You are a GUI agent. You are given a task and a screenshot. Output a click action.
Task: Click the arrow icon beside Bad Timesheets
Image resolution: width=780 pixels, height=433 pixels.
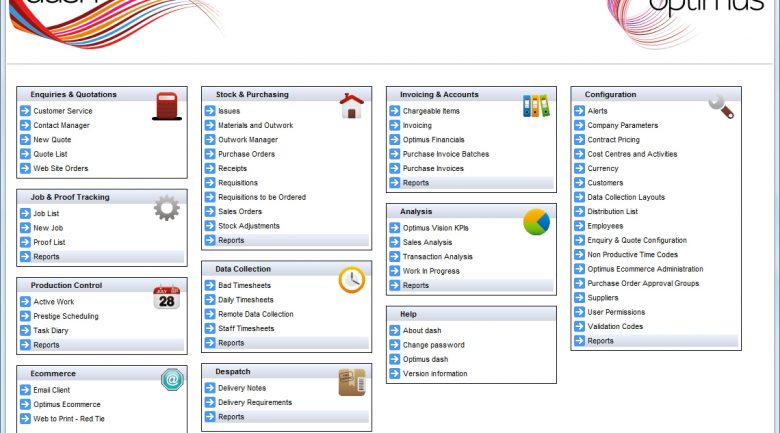(210, 285)
